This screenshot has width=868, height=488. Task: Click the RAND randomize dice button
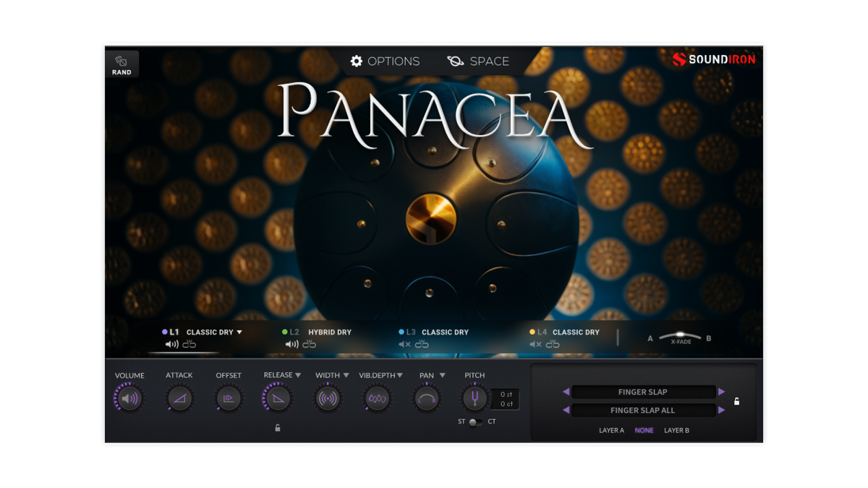(122, 64)
